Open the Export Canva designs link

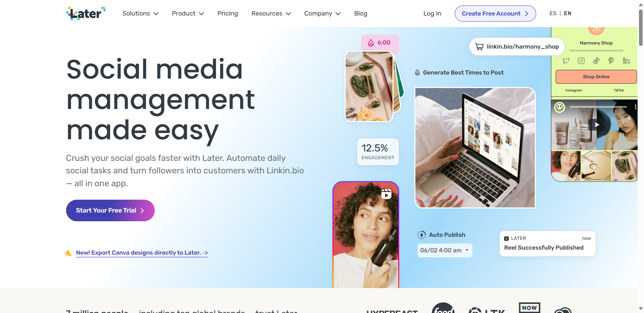pyautogui.click(x=142, y=253)
